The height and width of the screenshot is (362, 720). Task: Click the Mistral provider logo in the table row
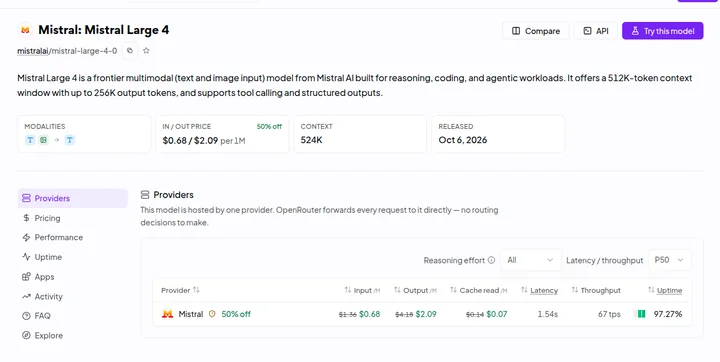click(x=168, y=314)
